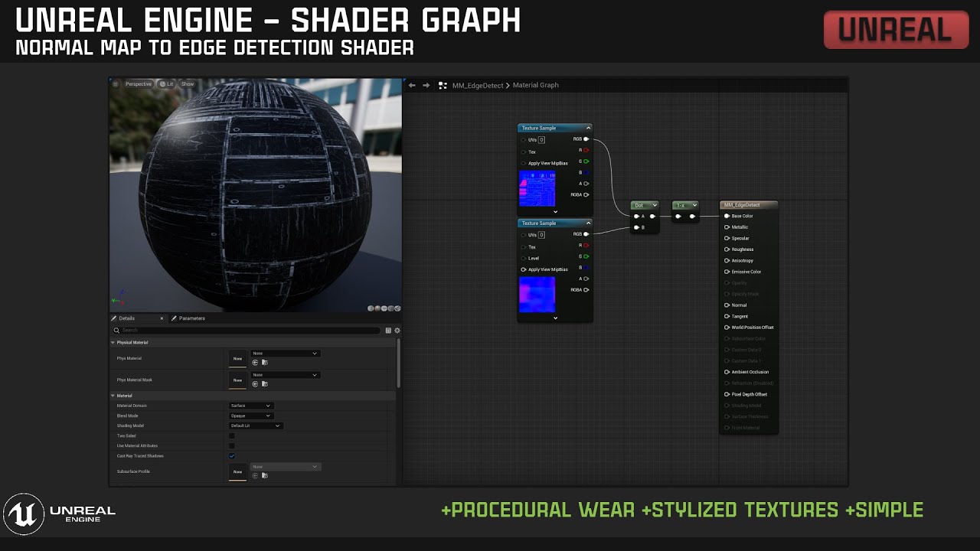Use selected asset arrow for Phys Material
The image size is (980, 551).
click(255, 362)
